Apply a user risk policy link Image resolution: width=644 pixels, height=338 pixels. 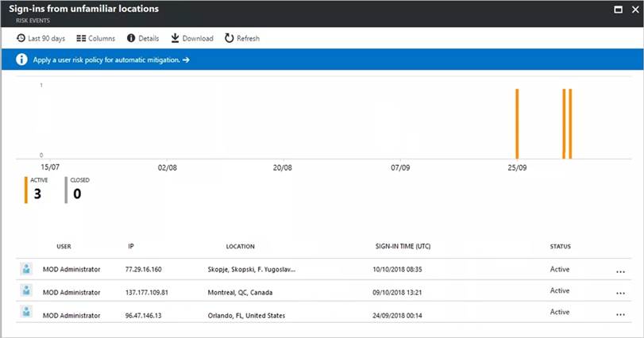(110, 60)
